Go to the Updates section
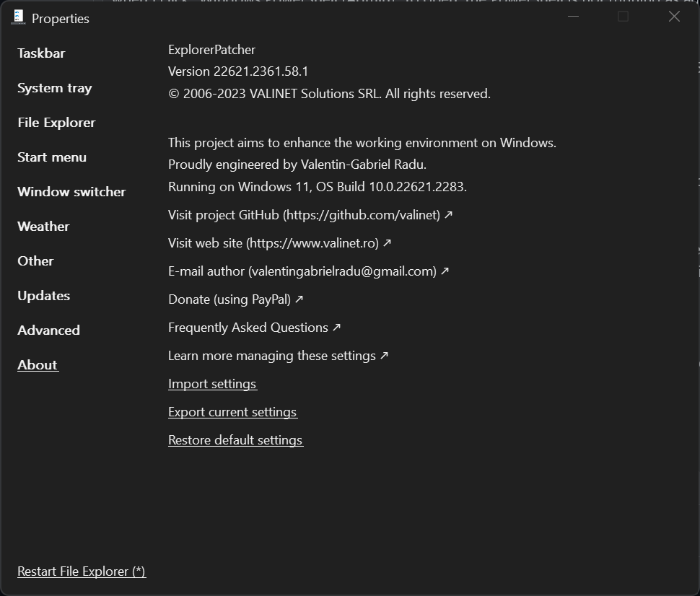This screenshot has height=596, width=700. [43, 295]
